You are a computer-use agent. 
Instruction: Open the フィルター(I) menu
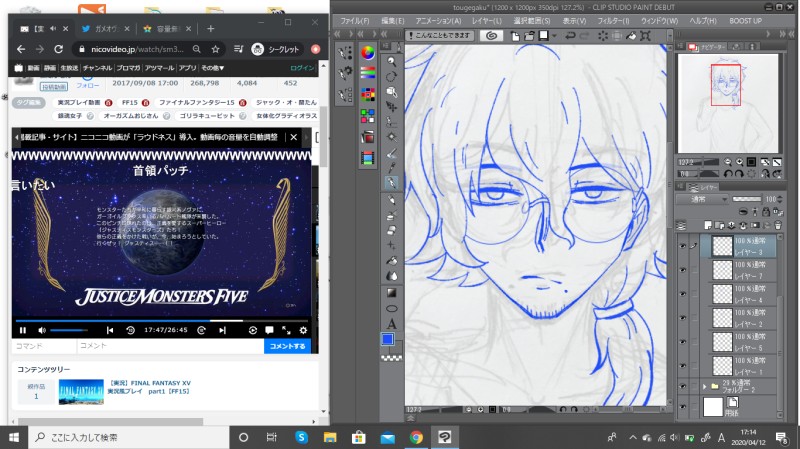click(x=613, y=21)
